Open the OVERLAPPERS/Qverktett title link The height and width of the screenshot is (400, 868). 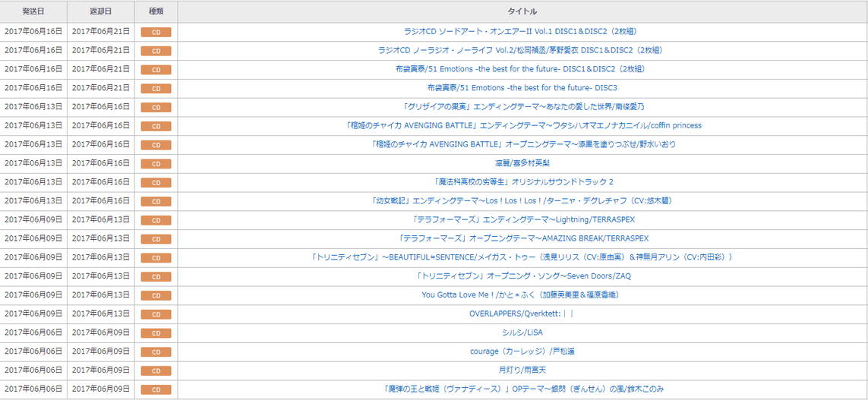tap(522, 313)
